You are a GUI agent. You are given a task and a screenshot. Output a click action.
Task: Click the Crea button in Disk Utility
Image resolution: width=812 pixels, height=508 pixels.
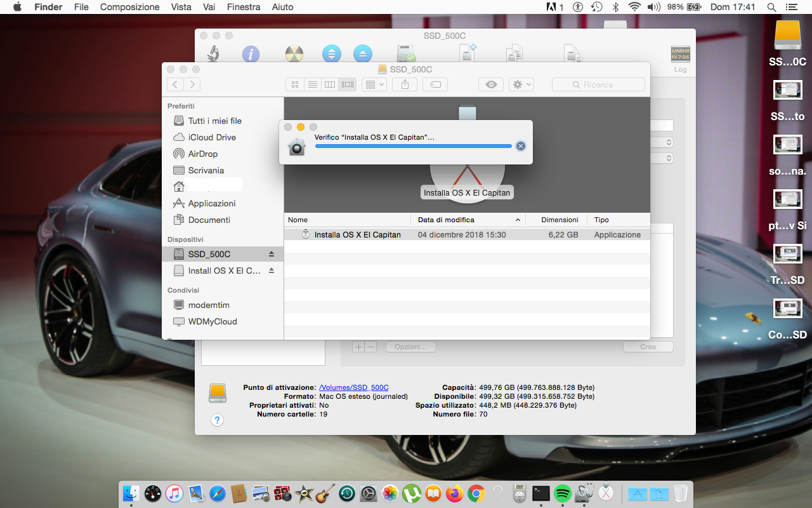click(x=648, y=347)
